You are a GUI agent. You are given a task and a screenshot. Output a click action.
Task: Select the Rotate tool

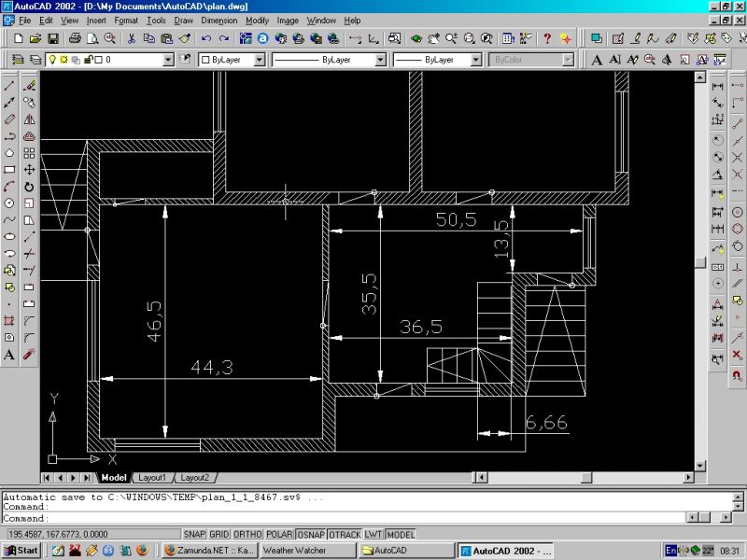click(x=29, y=186)
